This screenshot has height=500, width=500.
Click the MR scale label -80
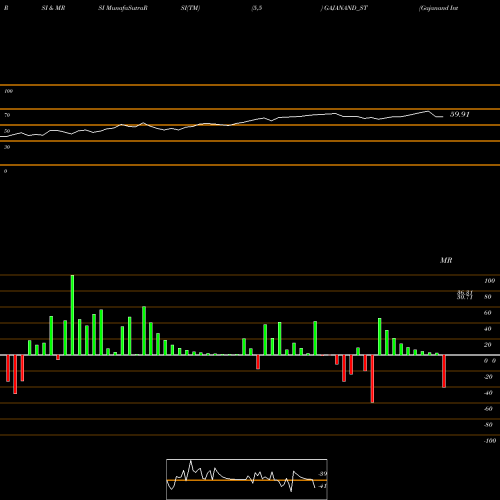pyautogui.click(x=488, y=425)
